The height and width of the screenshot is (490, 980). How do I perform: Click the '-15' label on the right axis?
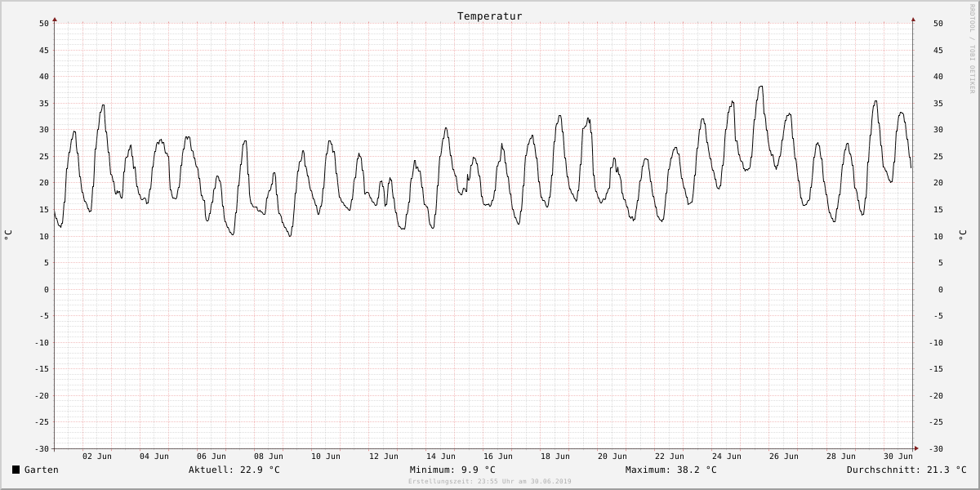tap(935, 368)
